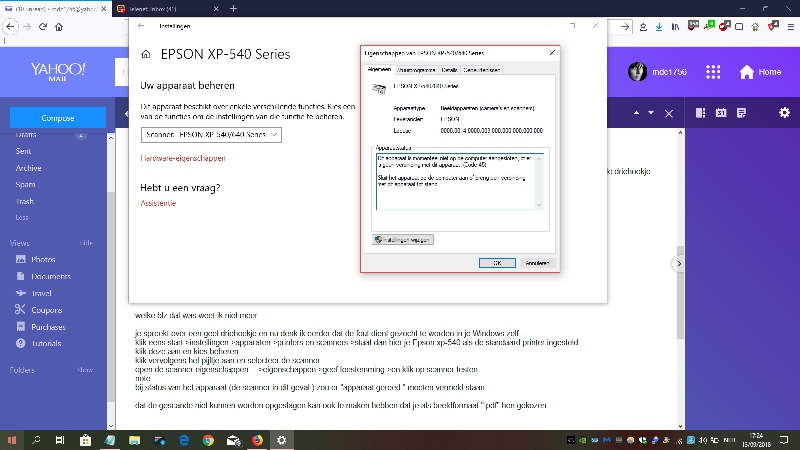This screenshot has height=450, width=800.
Task: Open the notification center icon
Action: click(784, 440)
